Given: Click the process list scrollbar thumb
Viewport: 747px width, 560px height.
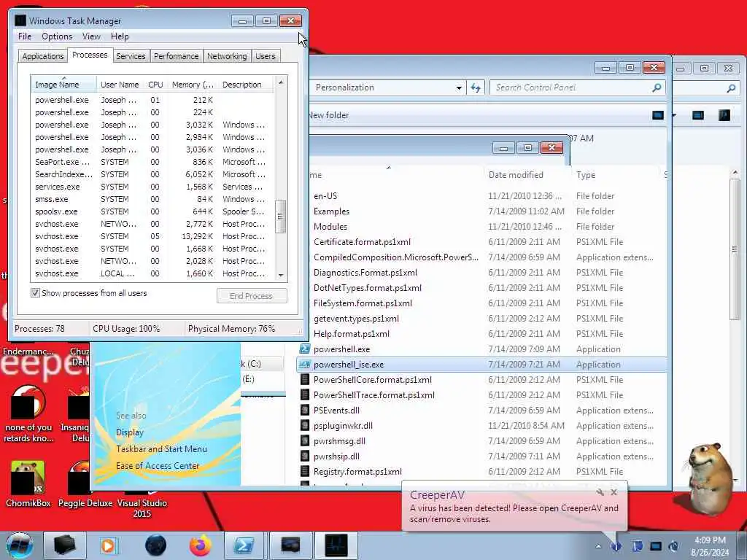Looking at the screenshot, I should pos(281,216).
